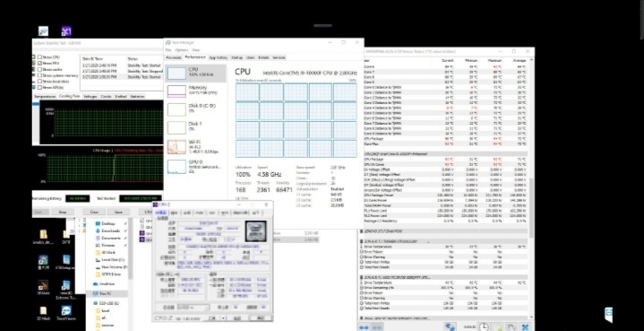The image size is (644, 331).
Task: Open the CPU-Z processor selection dropdown
Action: coord(193,307)
